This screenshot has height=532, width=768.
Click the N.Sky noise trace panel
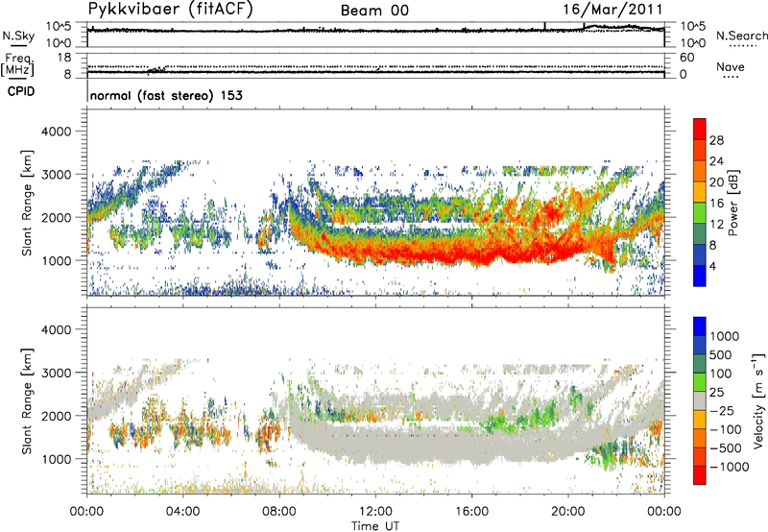pos(375,35)
